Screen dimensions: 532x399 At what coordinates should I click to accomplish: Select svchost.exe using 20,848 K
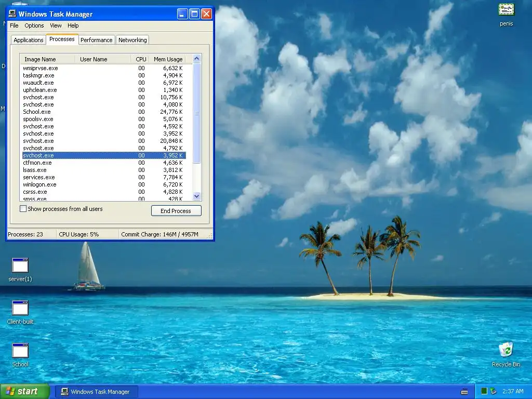(x=103, y=141)
